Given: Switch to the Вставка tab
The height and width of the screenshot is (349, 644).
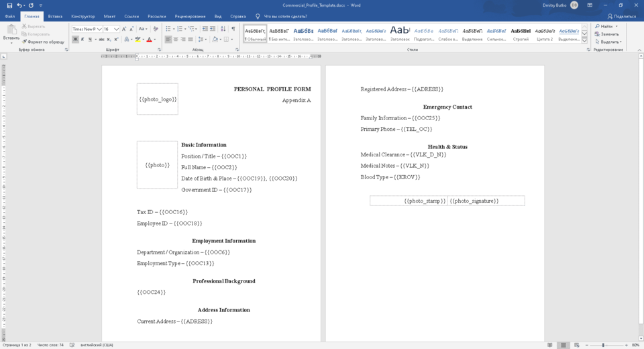Looking at the screenshot, I should pyautogui.click(x=55, y=16).
